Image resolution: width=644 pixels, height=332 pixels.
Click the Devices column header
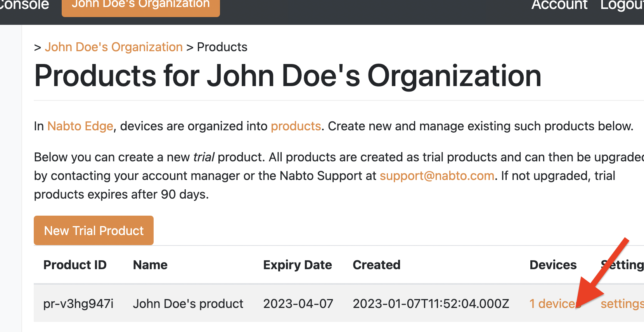click(553, 265)
